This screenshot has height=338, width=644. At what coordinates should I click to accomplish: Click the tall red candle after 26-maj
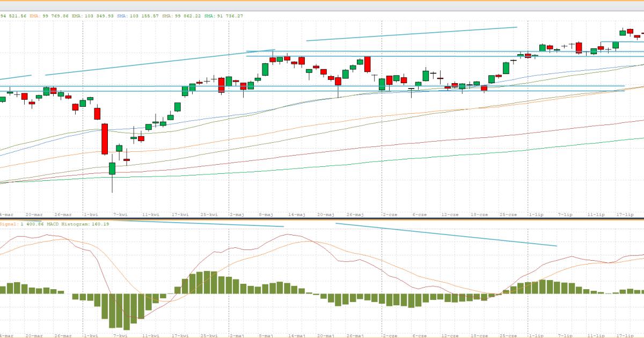tap(368, 64)
